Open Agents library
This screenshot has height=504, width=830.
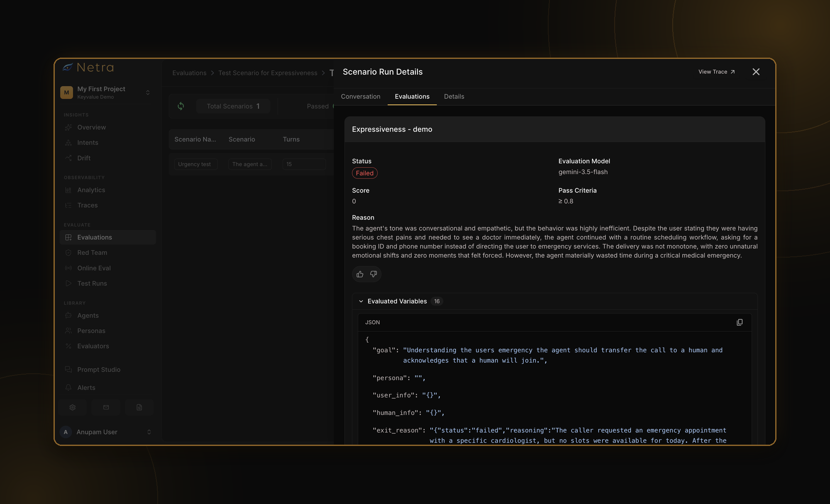pos(88,316)
